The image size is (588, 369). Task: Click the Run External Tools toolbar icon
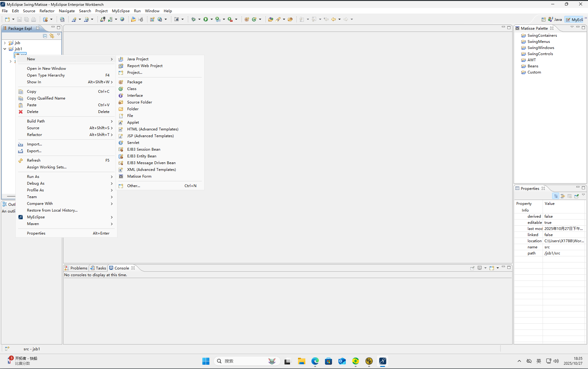[x=230, y=19]
